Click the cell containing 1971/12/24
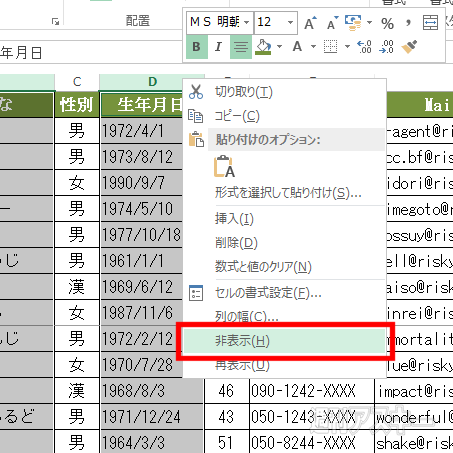453x453 pixels. pyautogui.click(x=152, y=417)
